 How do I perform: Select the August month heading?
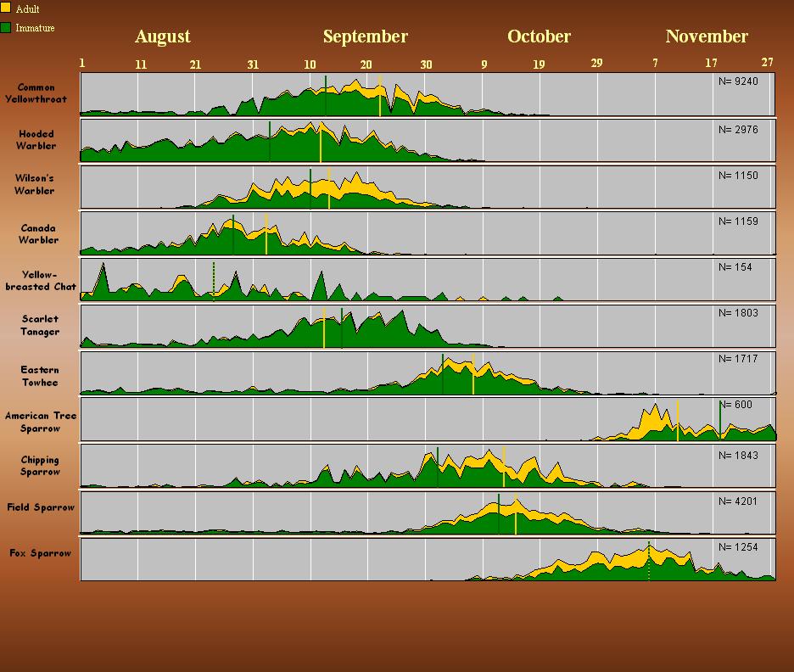(162, 36)
